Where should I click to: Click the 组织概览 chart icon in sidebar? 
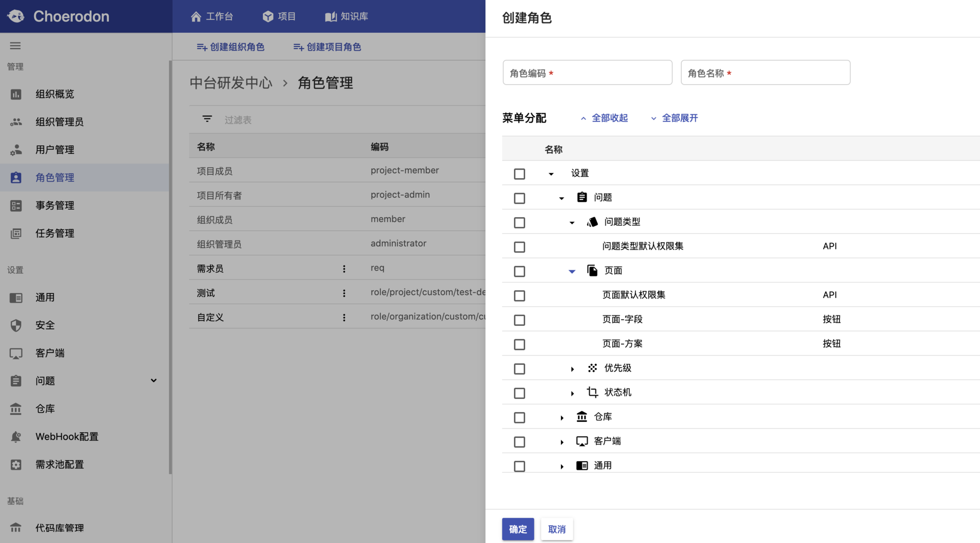16,94
